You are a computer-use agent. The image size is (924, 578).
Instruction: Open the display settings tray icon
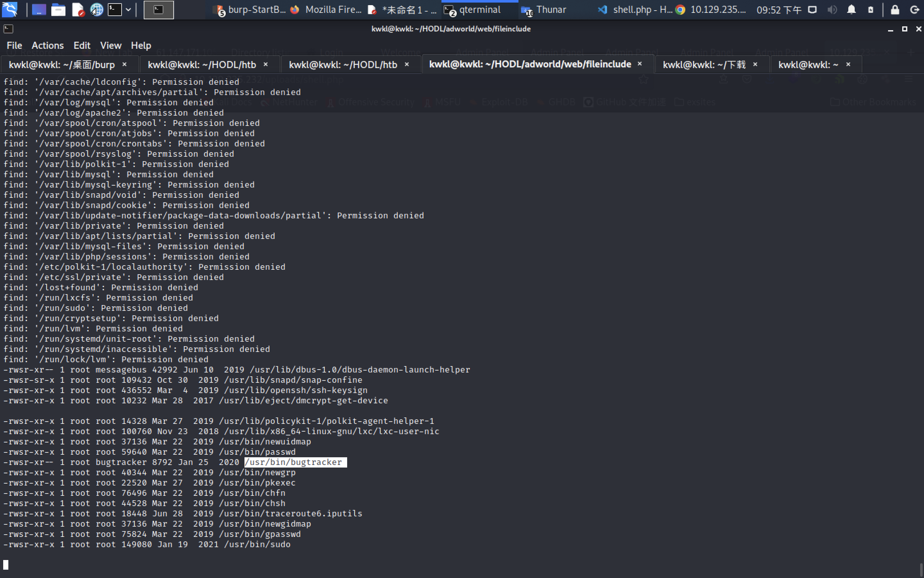pos(812,10)
